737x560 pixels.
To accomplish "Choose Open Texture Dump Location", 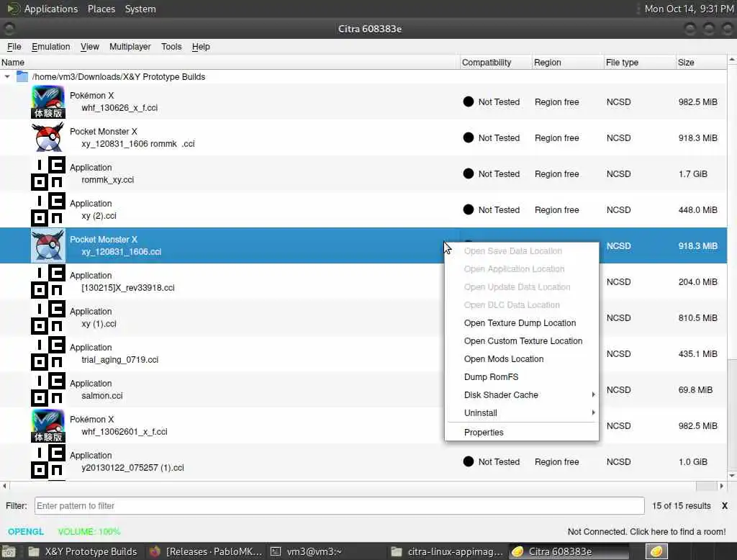I will 522,322.
